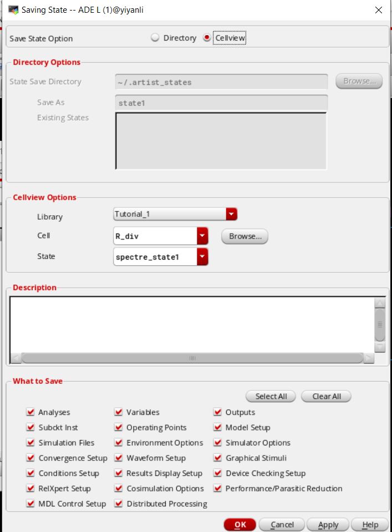
Task: Expand the Cell dropdown arrow next to R_div
Action: (202, 236)
